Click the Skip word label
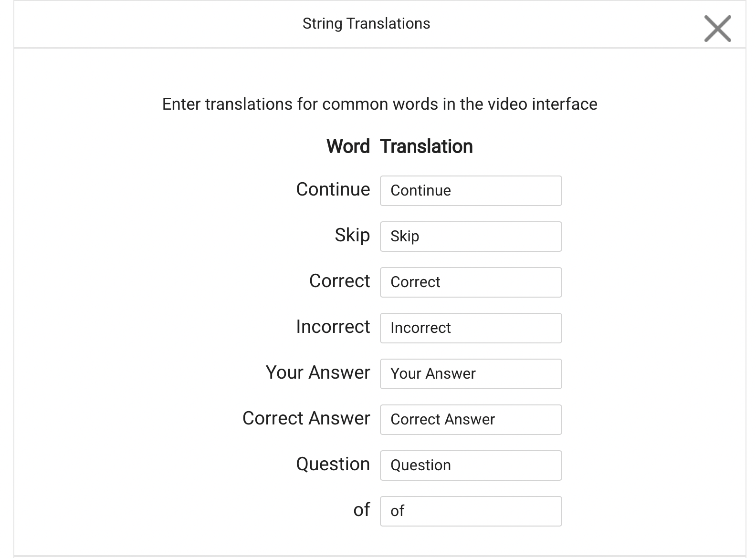Viewport: 756px width, 558px height. click(352, 235)
